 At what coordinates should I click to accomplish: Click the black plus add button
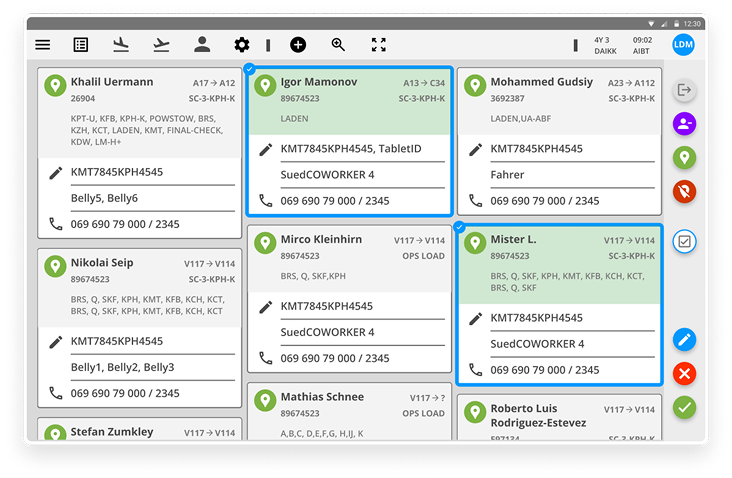tap(298, 45)
